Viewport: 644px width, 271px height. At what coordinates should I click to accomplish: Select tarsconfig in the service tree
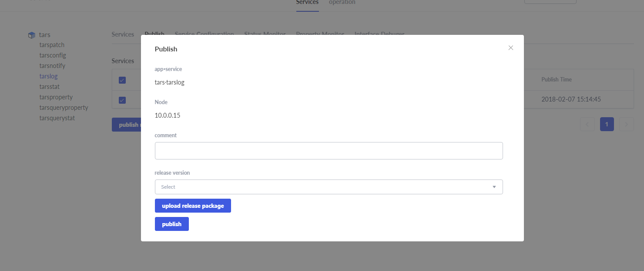[x=53, y=55]
